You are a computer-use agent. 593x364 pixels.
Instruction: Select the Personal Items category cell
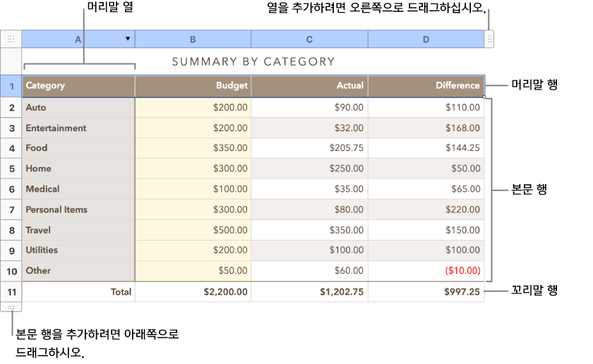coord(78,210)
